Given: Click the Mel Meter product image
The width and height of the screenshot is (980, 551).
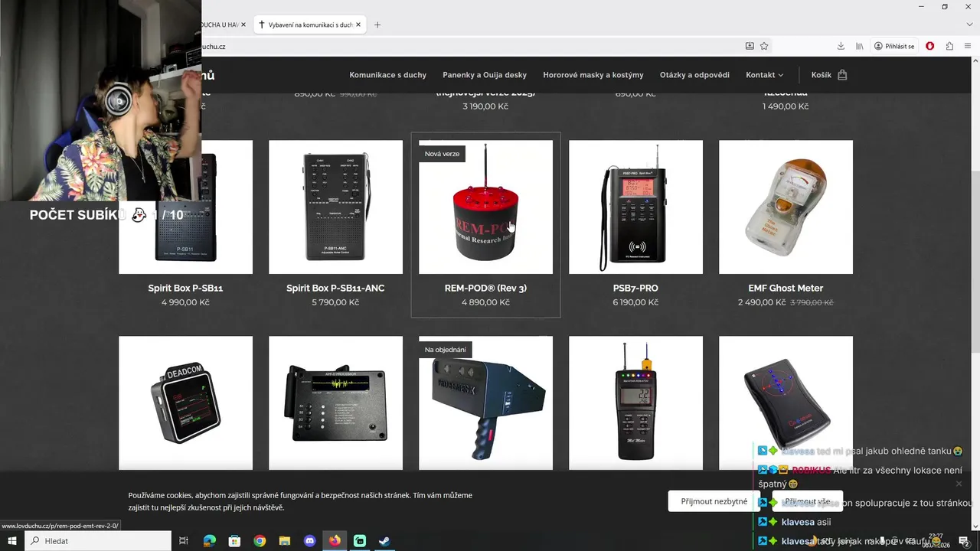Looking at the screenshot, I should click(x=635, y=403).
